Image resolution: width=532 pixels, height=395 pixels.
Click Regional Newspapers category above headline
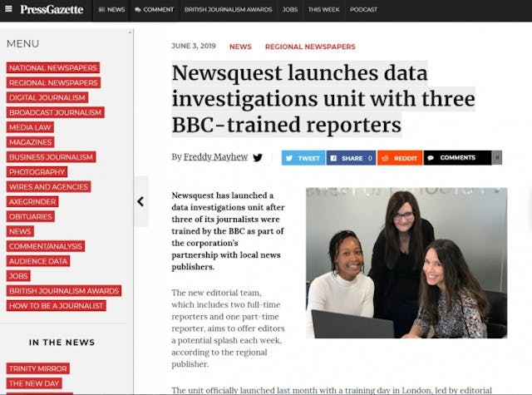tap(309, 47)
